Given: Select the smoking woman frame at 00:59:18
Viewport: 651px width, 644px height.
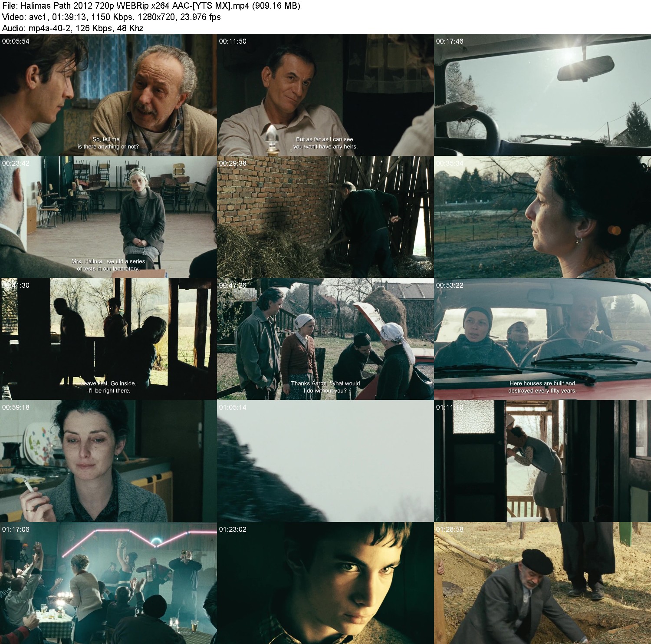Looking at the screenshot, I should 108,461.
